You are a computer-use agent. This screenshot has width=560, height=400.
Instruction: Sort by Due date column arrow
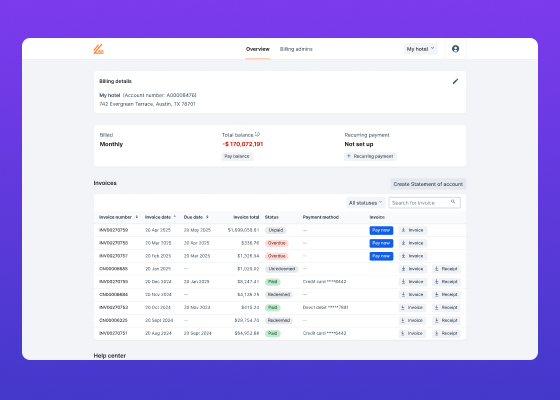(207, 217)
